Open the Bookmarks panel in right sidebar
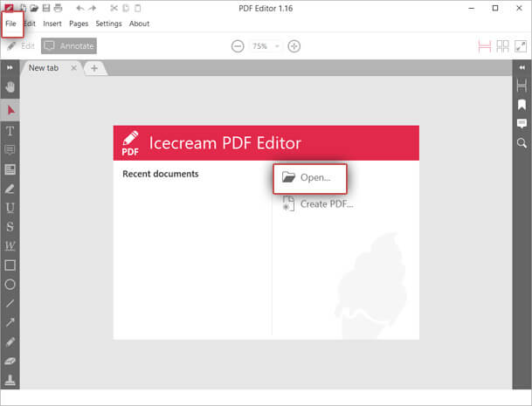 coord(522,104)
